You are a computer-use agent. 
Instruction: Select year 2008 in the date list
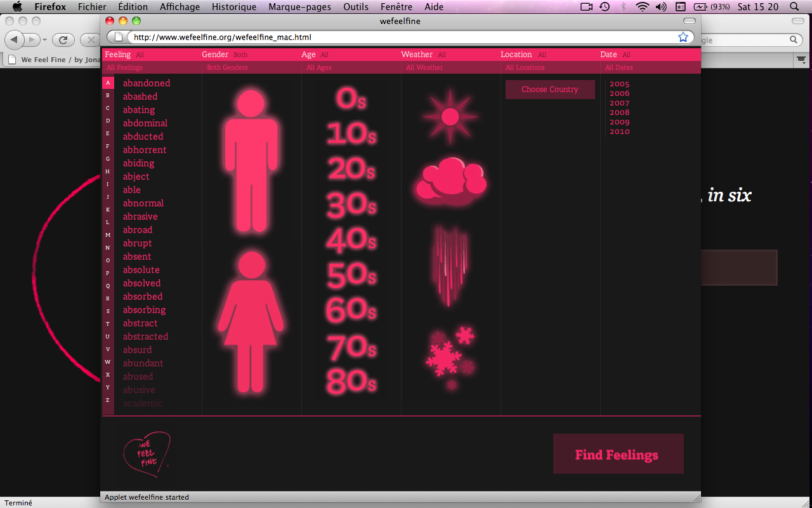(x=619, y=112)
